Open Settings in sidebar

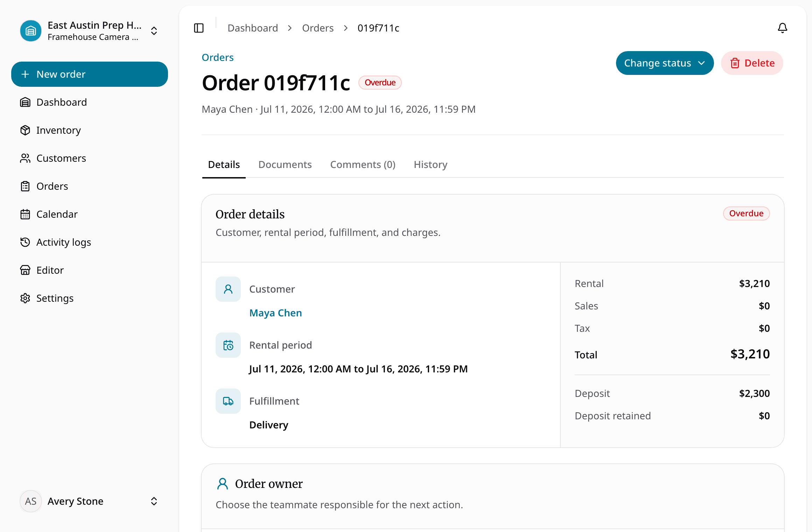tap(90, 298)
